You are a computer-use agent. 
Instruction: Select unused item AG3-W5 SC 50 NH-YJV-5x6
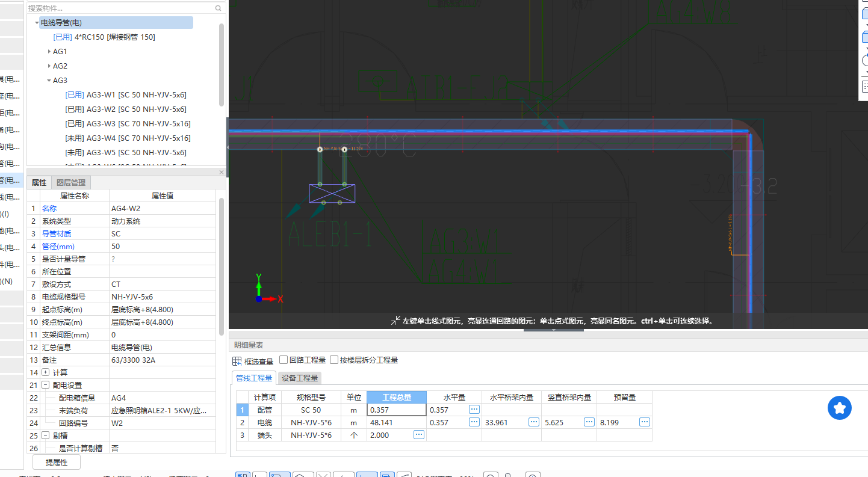tap(126, 153)
